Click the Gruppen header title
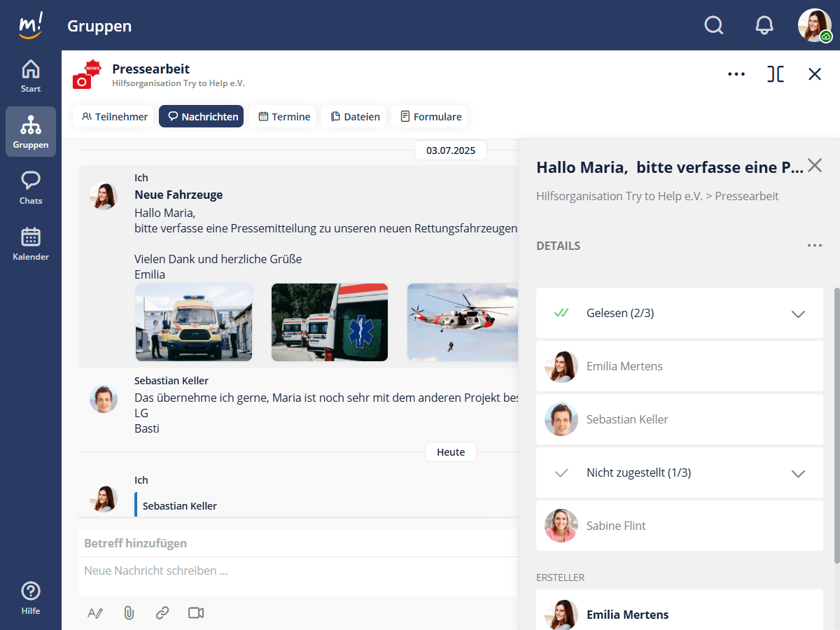The width and height of the screenshot is (840, 630). click(x=99, y=26)
